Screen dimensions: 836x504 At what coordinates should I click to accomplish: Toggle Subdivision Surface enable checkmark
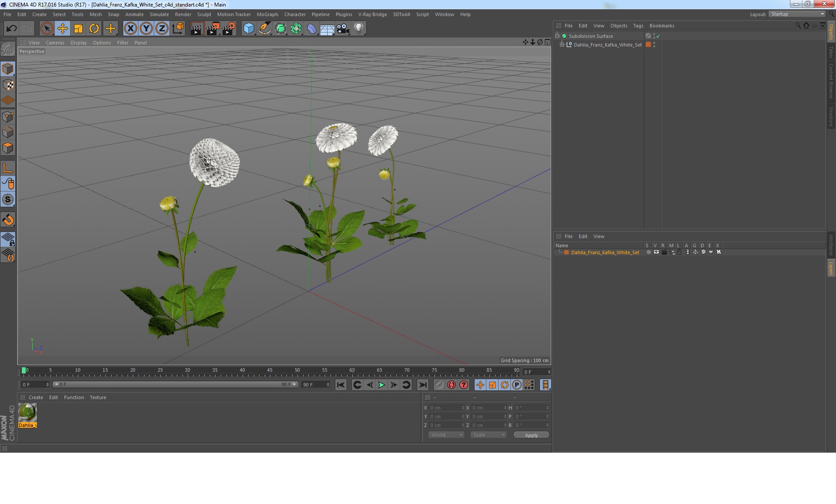coord(658,36)
